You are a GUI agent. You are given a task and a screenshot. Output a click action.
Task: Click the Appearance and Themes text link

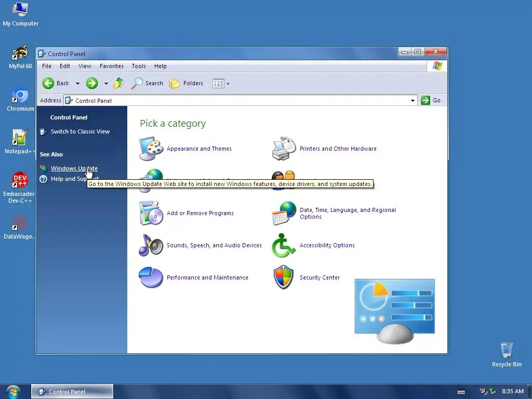[199, 149]
